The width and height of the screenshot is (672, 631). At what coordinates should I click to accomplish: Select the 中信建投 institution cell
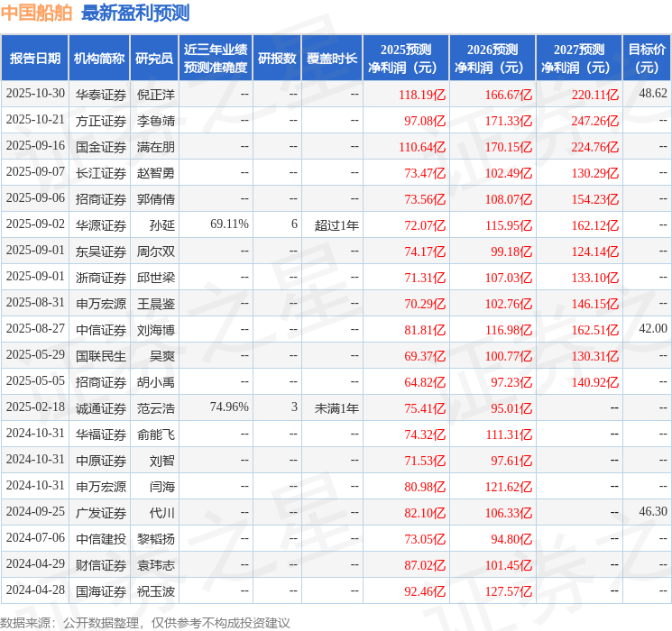(101, 539)
